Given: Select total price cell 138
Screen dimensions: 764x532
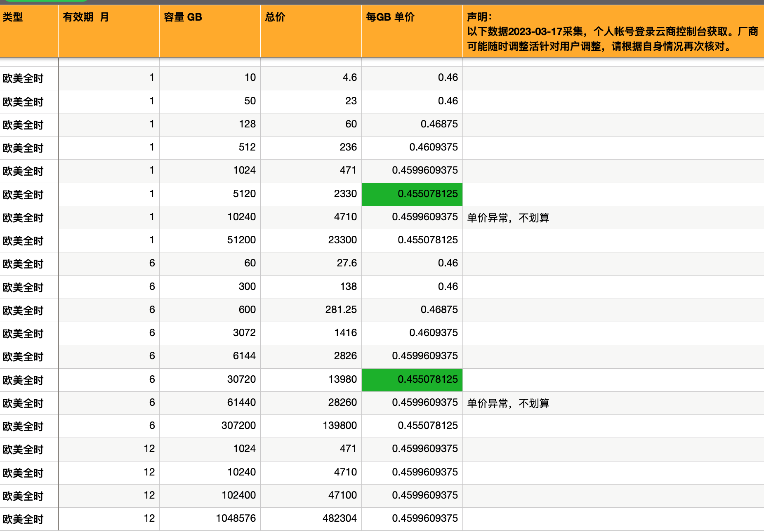Looking at the screenshot, I should [x=311, y=287].
